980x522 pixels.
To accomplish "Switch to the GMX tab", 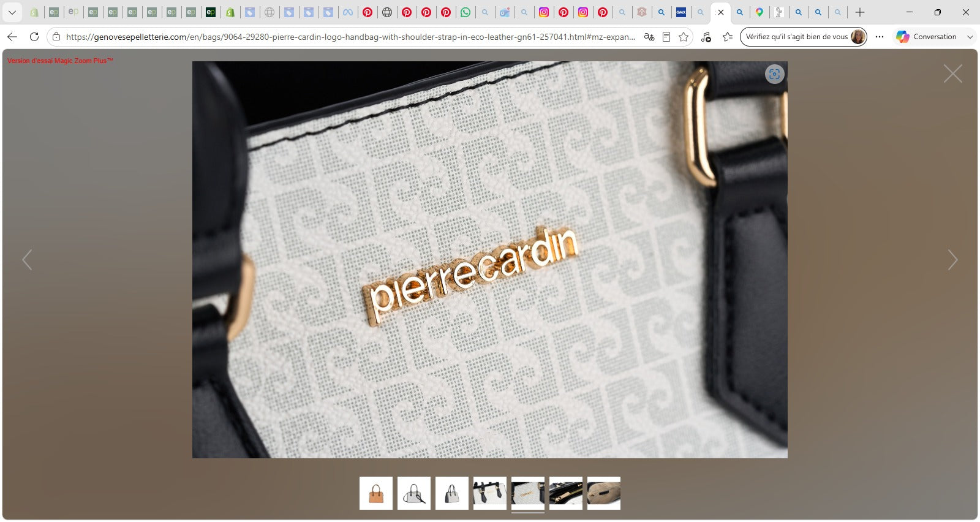I will [x=681, y=12].
